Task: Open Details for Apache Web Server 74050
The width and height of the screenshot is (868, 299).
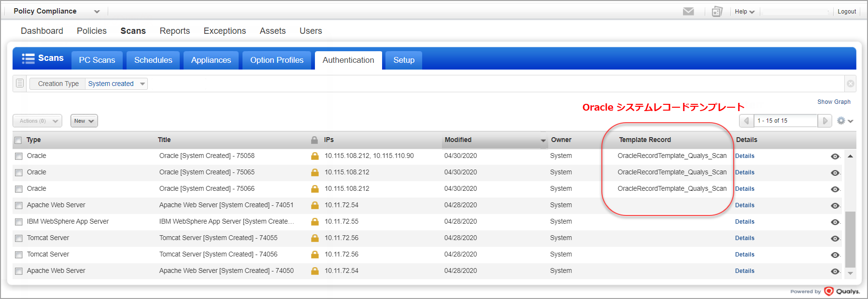Action: [x=745, y=271]
